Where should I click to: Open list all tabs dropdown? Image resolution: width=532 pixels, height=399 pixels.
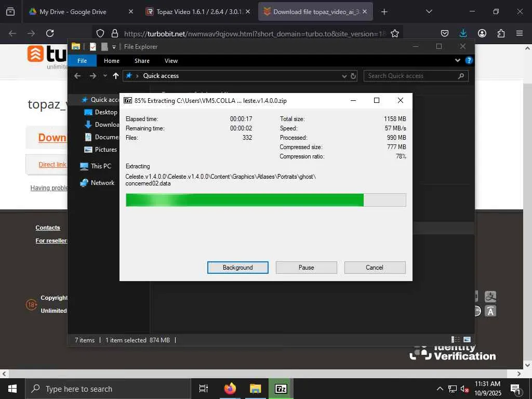click(x=429, y=11)
